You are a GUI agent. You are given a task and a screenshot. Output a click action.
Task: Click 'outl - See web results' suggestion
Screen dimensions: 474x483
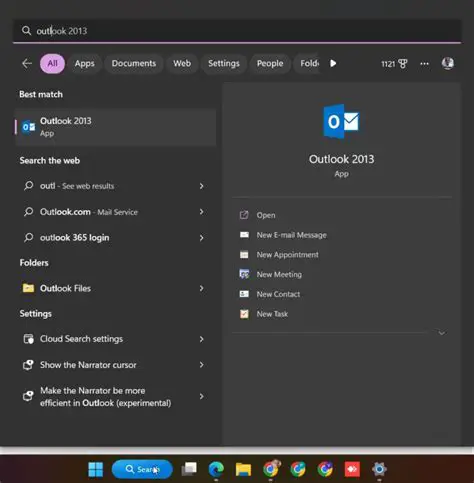coord(115,186)
